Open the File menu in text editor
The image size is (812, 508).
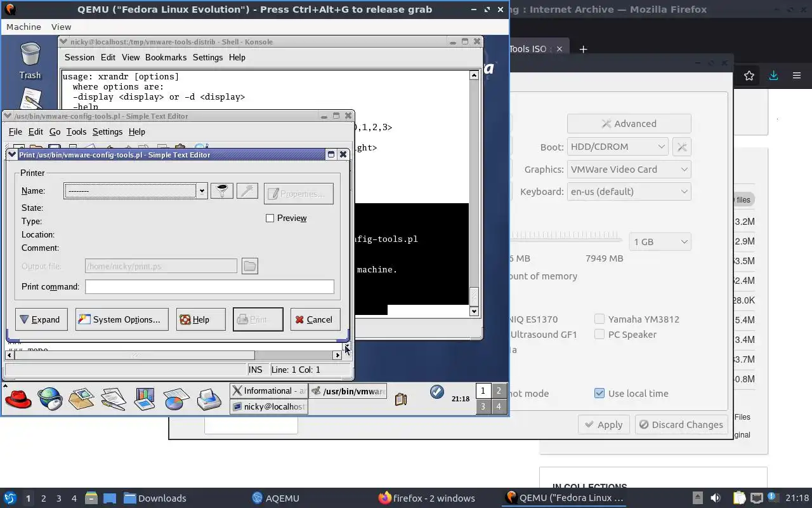point(15,131)
